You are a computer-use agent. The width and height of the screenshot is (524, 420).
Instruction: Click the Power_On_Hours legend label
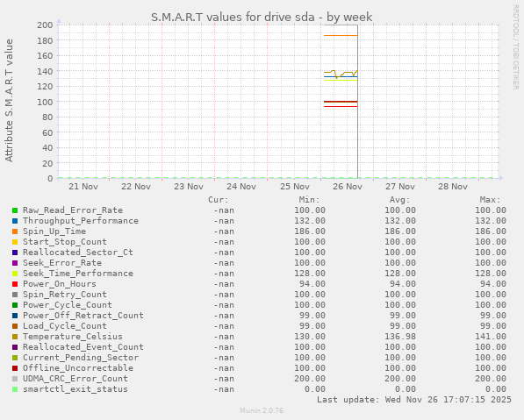tap(60, 284)
